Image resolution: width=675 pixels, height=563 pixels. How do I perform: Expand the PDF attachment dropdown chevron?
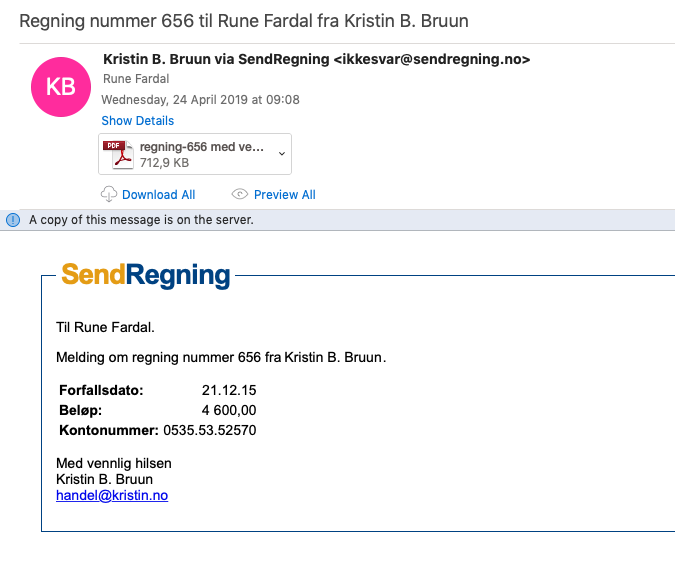(282, 154)
